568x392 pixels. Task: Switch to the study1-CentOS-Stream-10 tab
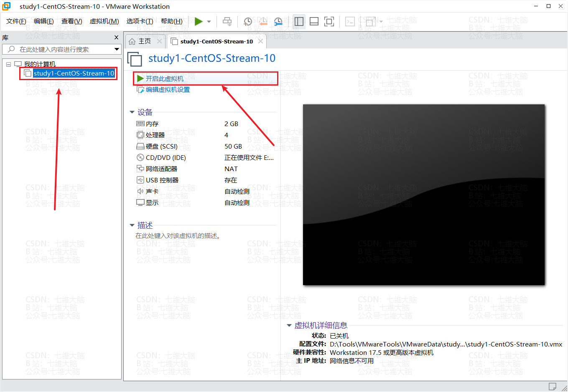pyautogui.click(x=217, y=41)
